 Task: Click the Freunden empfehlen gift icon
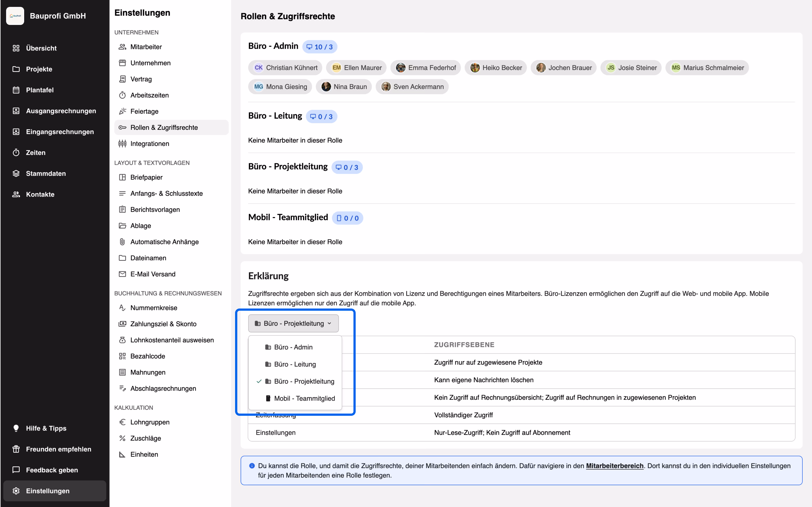[x=16, y=449]
